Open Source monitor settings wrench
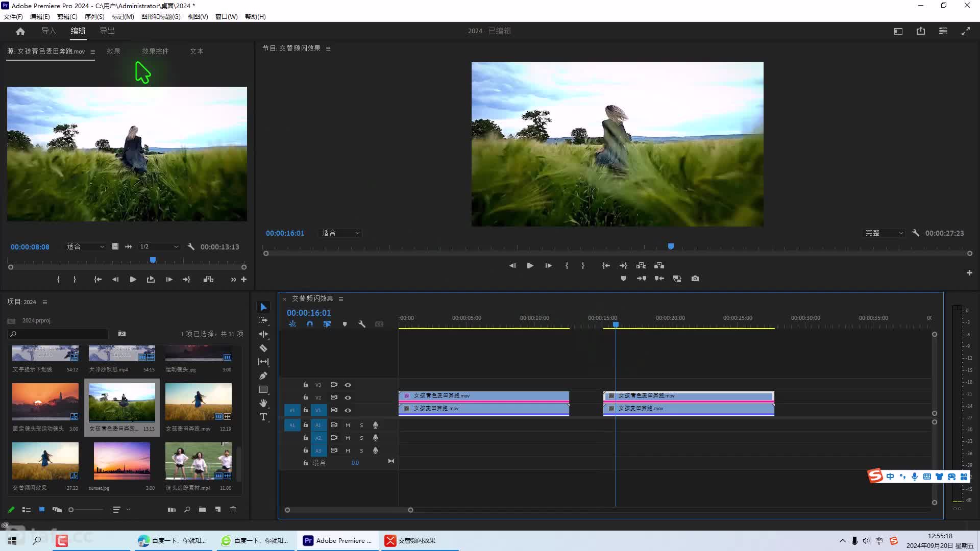The height and width of the screenshot is (551, 980). [x=191, y=246]
